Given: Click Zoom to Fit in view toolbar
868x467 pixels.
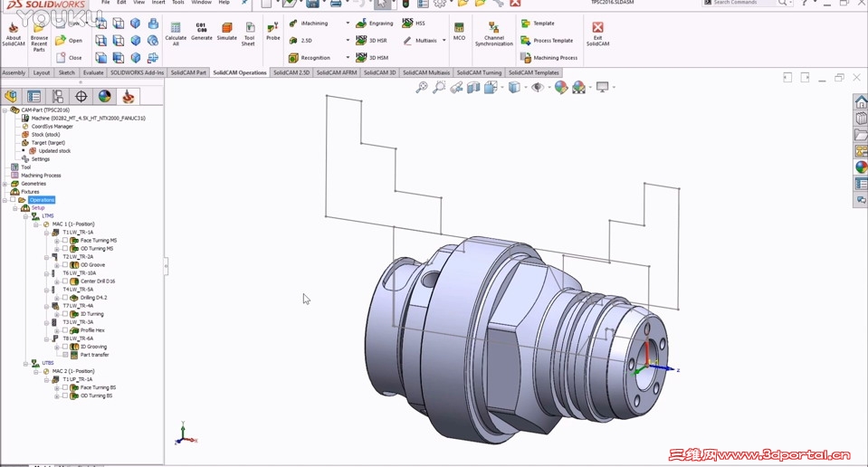Looking at the screenshot, I should tap(422, 87).
